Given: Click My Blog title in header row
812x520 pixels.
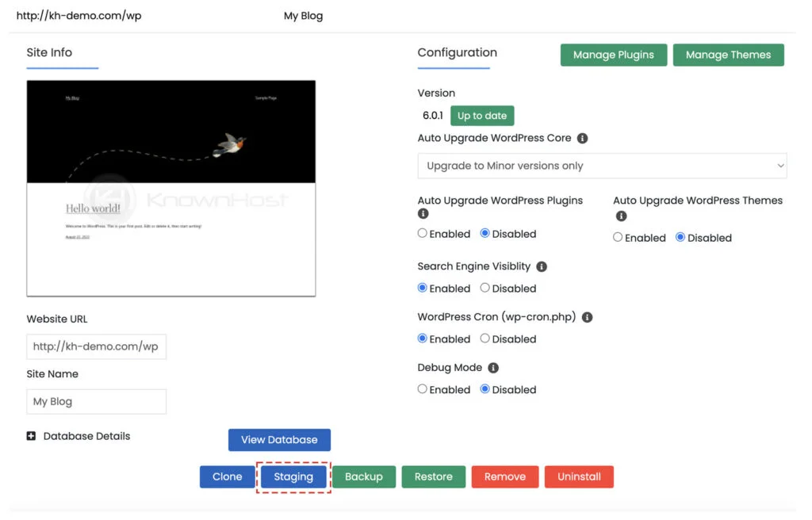Looking at the screenshot, I should coord(304,16).
